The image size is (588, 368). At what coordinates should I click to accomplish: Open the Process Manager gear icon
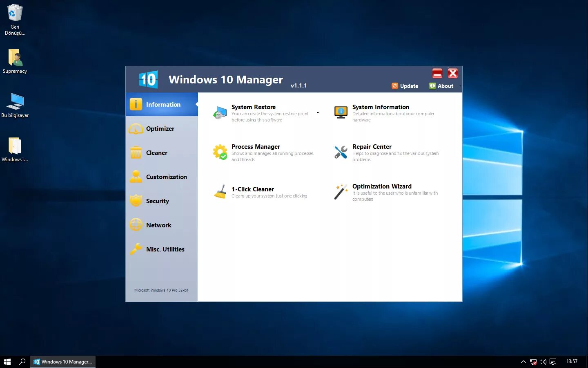point(220,152)
